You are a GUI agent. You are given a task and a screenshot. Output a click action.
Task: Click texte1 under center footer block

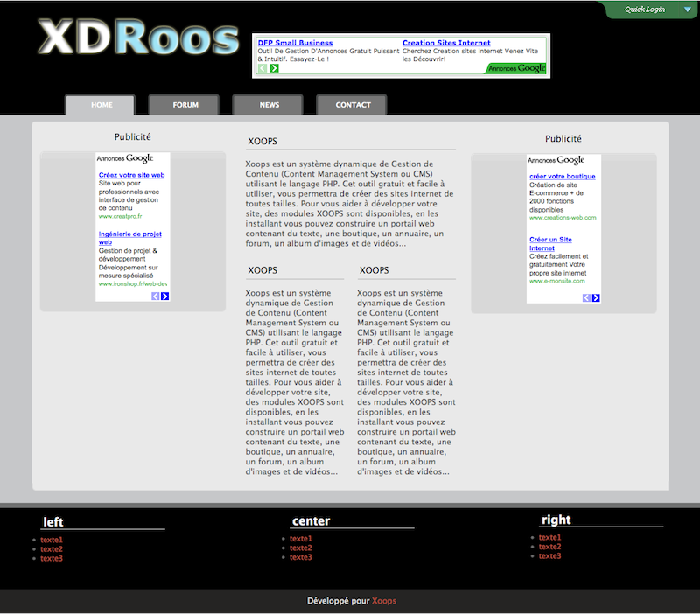coord(300,539)
